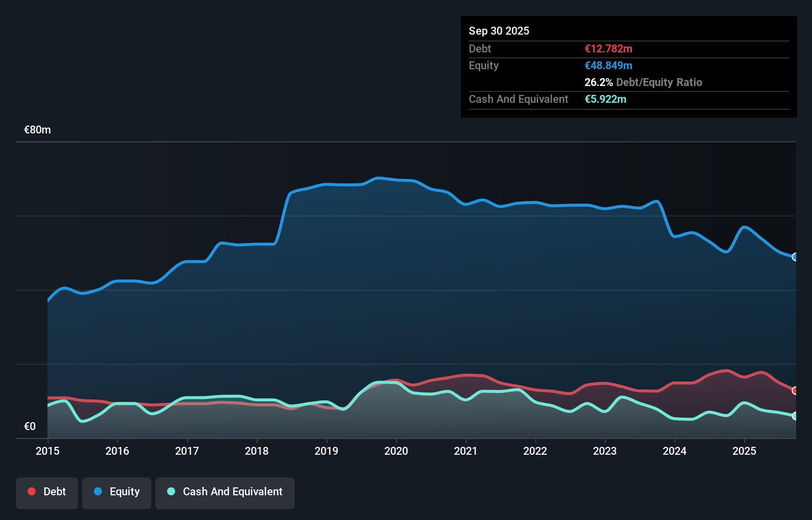Click the teal Cash And Equivalent legend dot

coord(171,491)
